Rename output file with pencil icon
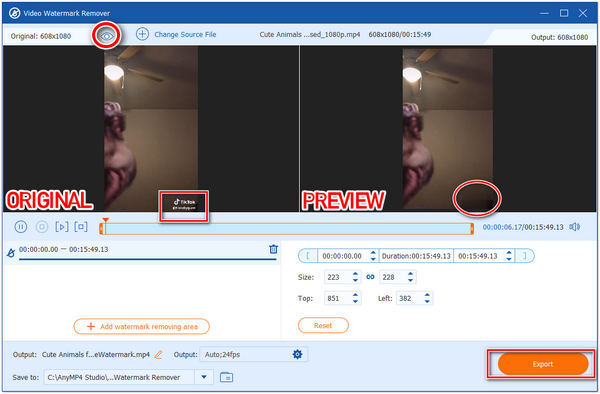 [158, 355]
